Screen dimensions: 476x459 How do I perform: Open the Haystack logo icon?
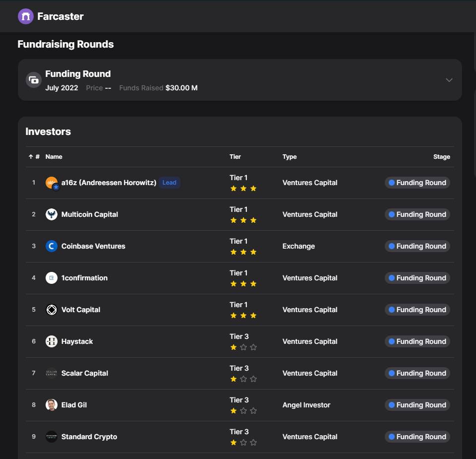51,341
